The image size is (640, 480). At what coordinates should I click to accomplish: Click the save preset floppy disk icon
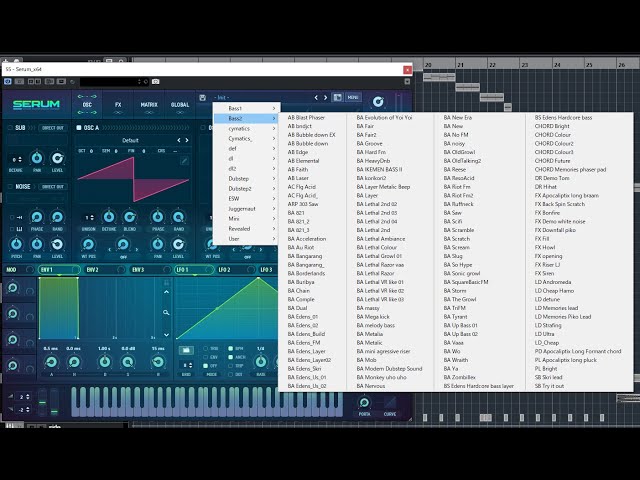click(202, 98)
